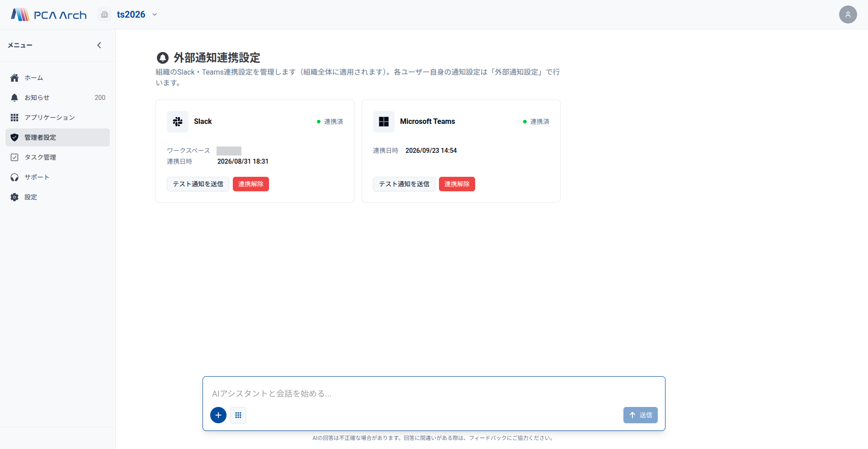Click the 200 notification count badge
Viewport: 868px width, 449px height.
100,98
